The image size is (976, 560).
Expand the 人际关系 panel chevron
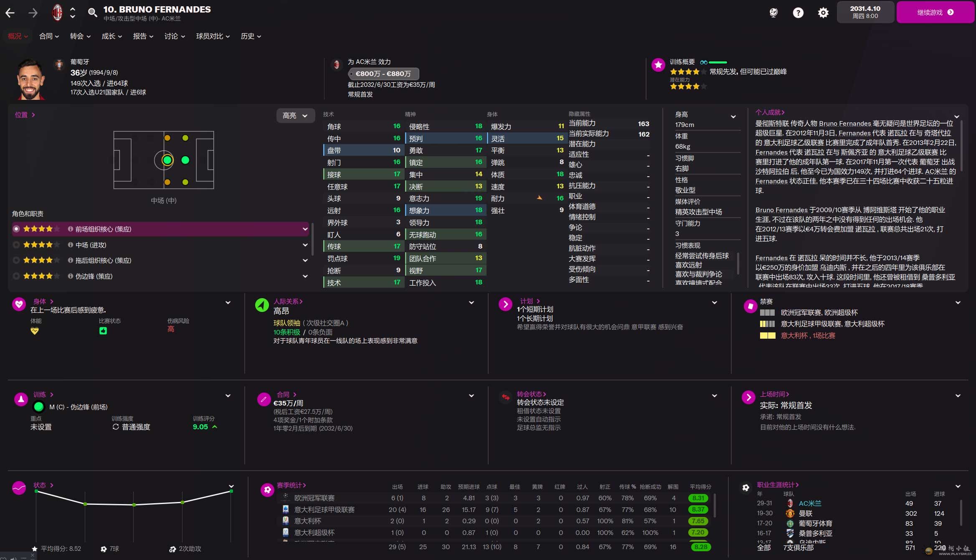[472, 303]
